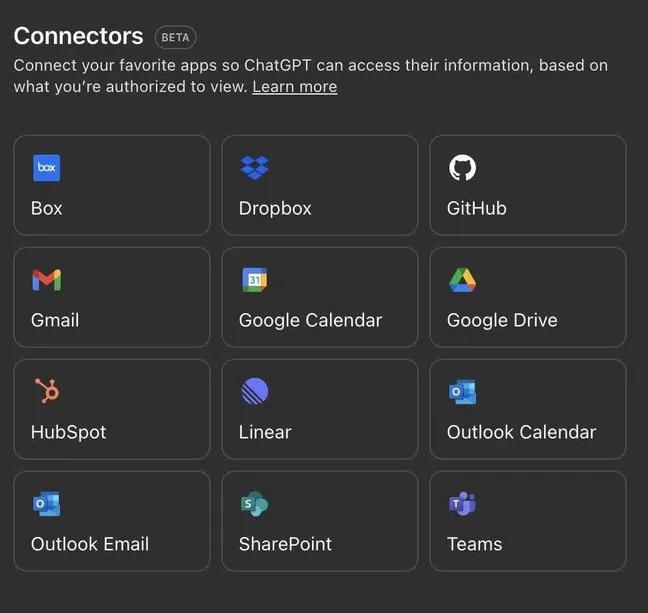648x613 pixels.
Task: Click the Outlook Calendar icon
Action: click(462, 392)
